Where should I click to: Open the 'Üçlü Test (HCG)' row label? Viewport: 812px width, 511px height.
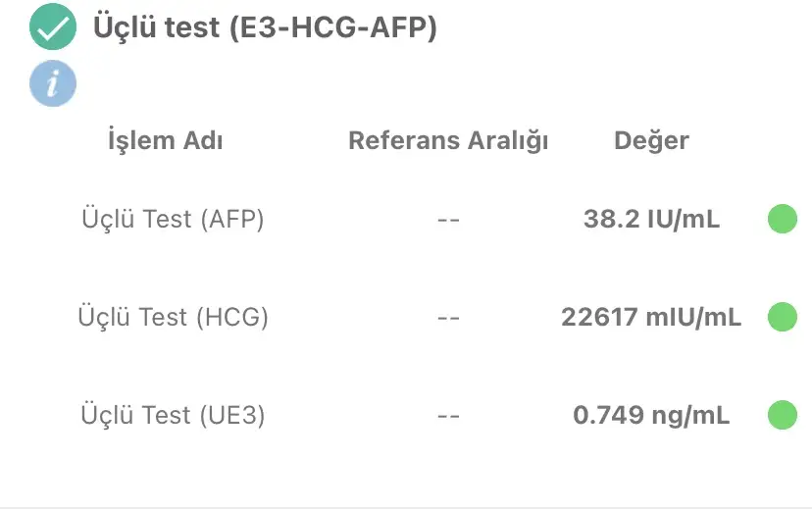point(173,317)
